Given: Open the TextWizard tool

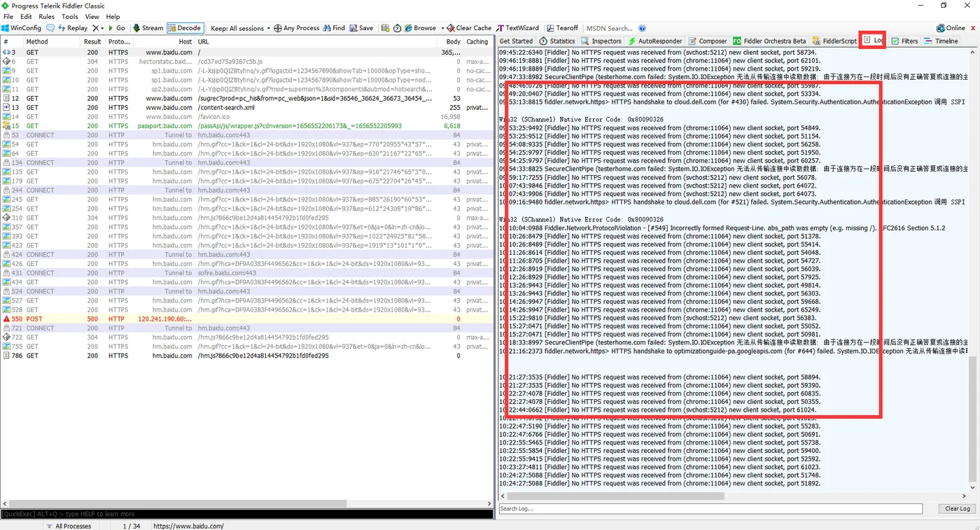Looking at the screenshot, I should [x=518, y=28].
